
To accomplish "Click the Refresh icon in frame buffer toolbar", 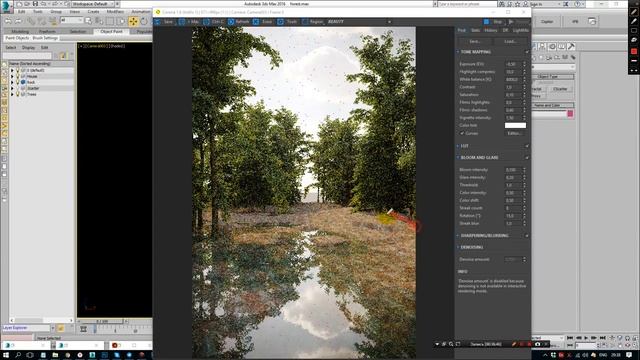I will coord(231,22).
